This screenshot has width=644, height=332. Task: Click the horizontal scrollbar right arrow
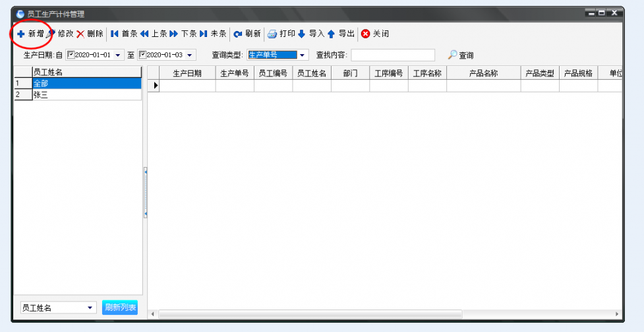tap(617, 314)
